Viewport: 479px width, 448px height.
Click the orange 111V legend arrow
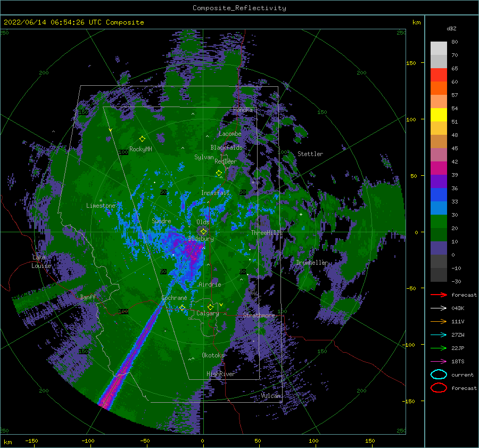pyautogui.click(x=439, y=321)
